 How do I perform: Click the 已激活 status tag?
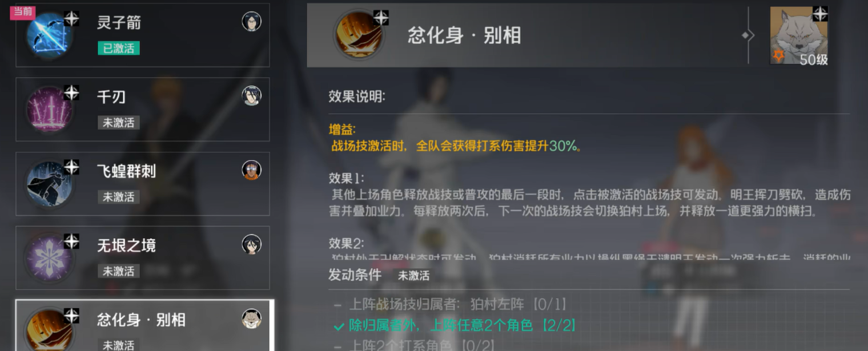(119, 49)
